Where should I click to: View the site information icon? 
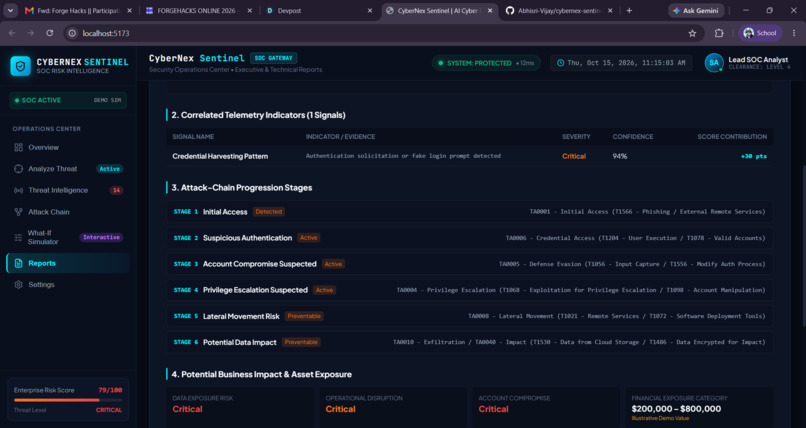coord(72,33)
